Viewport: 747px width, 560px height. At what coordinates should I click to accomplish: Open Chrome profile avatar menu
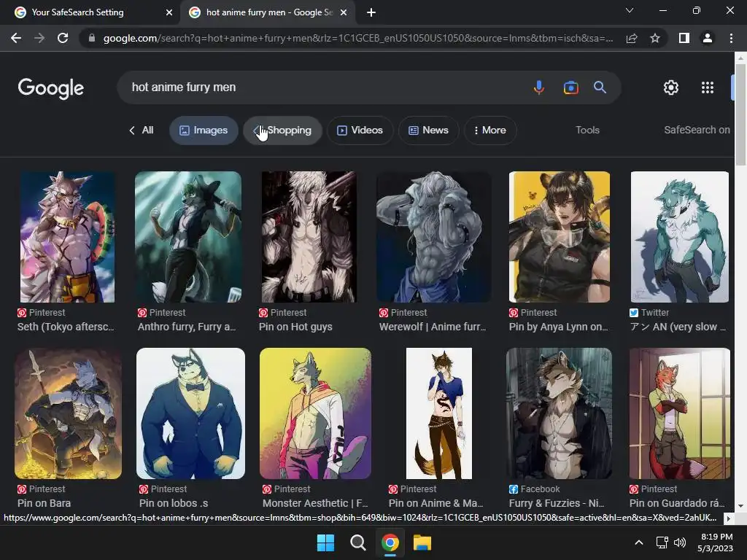coord(708,38)
